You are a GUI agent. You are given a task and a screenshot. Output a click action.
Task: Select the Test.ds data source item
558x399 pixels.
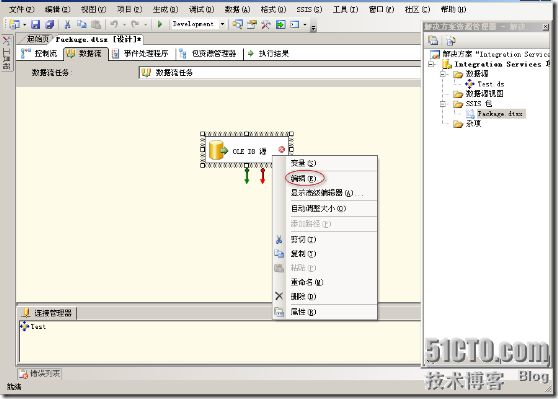pos(485,84)
